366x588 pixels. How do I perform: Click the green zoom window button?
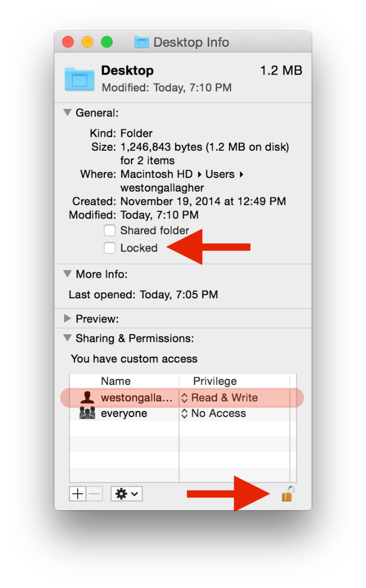[x=107, y=42]
